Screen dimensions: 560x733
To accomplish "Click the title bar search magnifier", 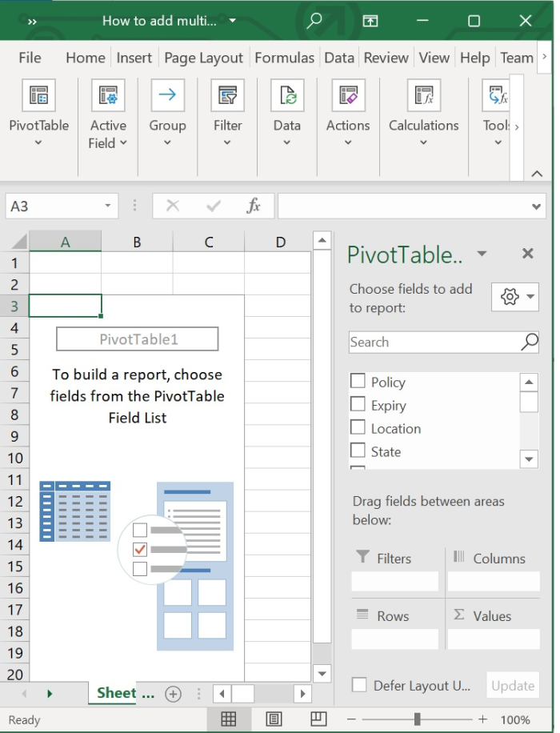I will [x=314, y=21].
